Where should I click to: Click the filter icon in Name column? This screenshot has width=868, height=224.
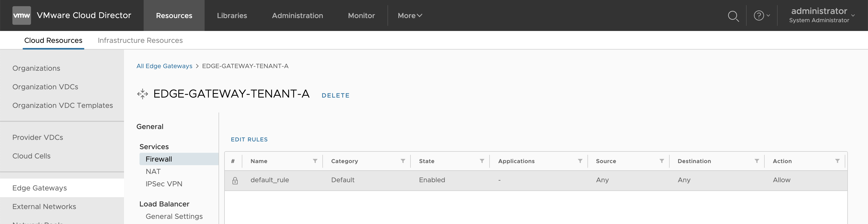315,161
